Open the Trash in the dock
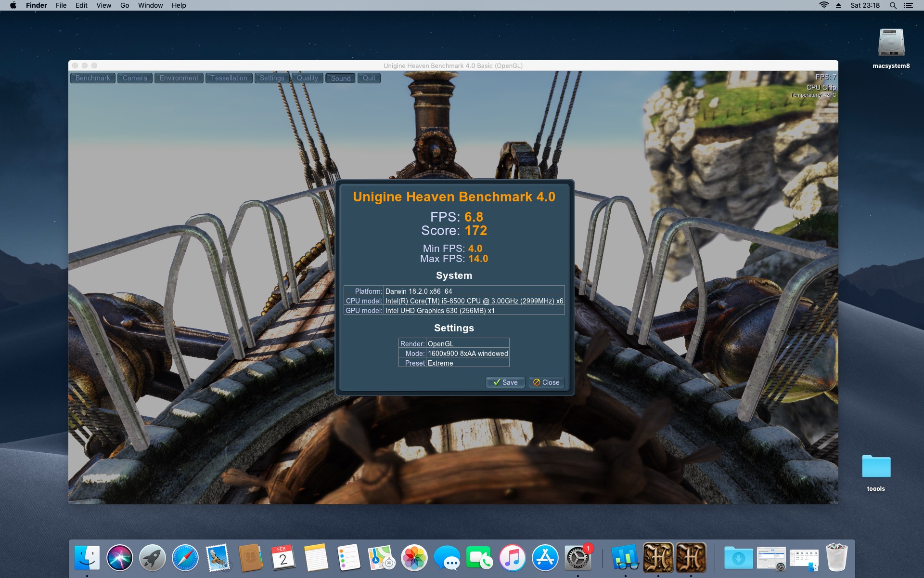 837,558
